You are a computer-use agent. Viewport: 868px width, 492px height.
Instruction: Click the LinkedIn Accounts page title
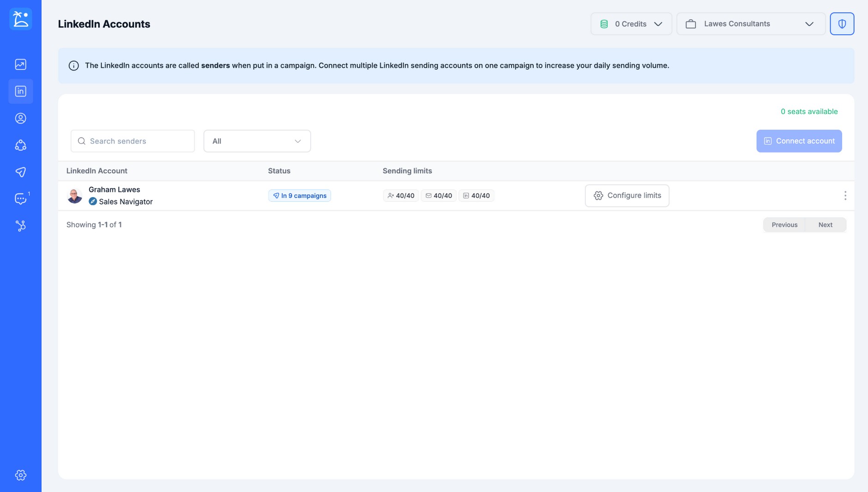coord(104,24)
